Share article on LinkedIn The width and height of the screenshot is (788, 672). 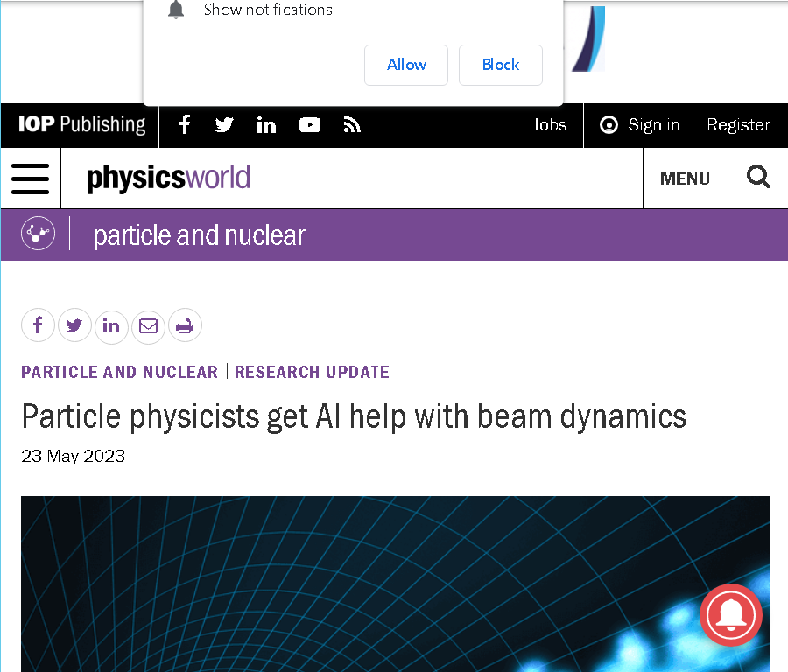[x=111, y=326]
